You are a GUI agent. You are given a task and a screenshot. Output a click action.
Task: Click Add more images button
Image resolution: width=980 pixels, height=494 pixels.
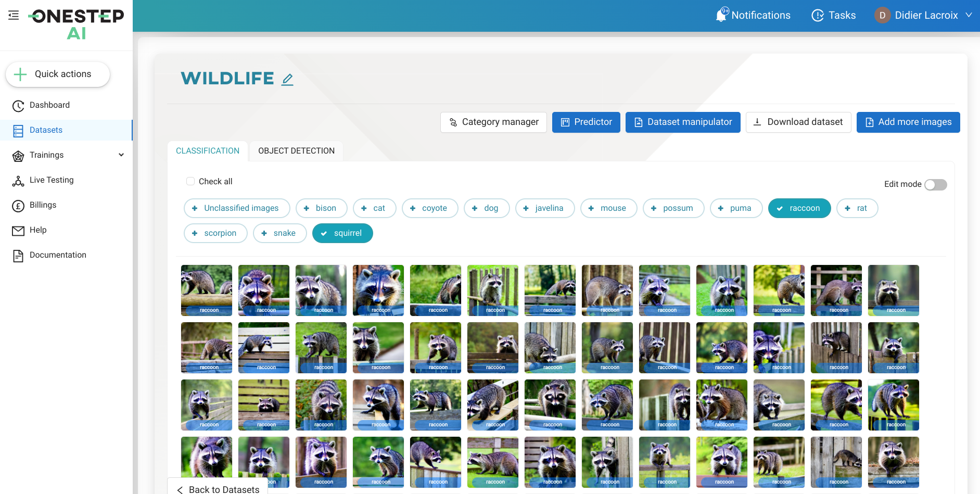click(908, 122)
